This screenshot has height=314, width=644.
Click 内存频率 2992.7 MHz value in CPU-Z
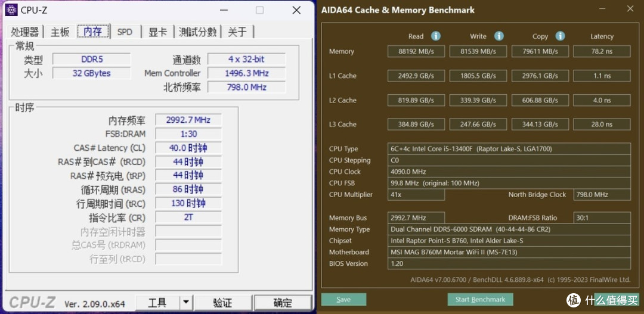[188, 120]
